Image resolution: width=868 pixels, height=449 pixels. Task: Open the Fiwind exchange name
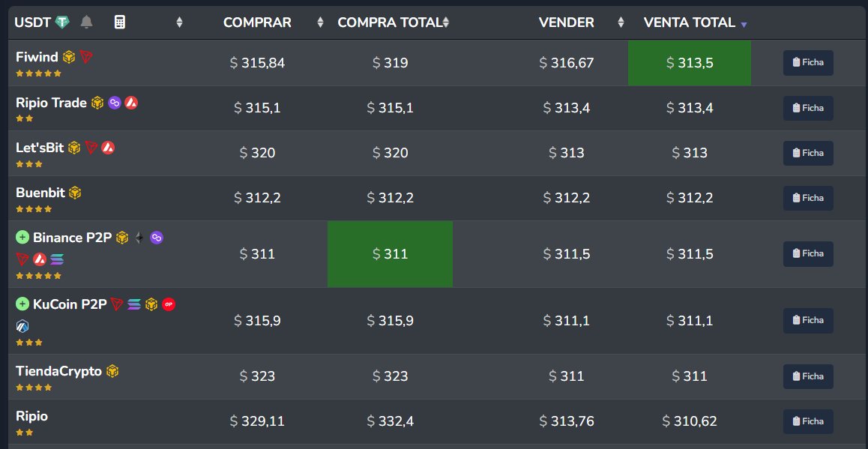click(37, 57)
